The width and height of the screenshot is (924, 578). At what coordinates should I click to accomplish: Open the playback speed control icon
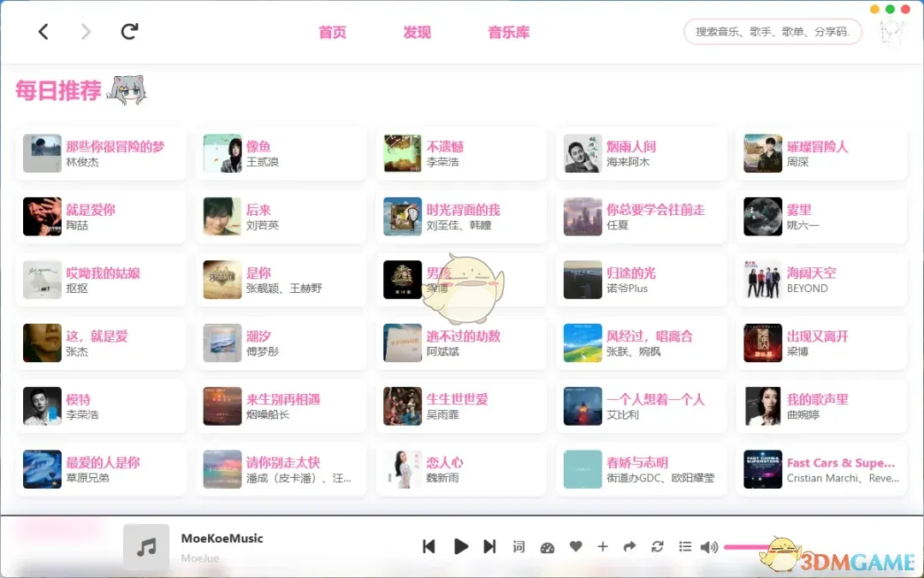(x=548, y=546)
